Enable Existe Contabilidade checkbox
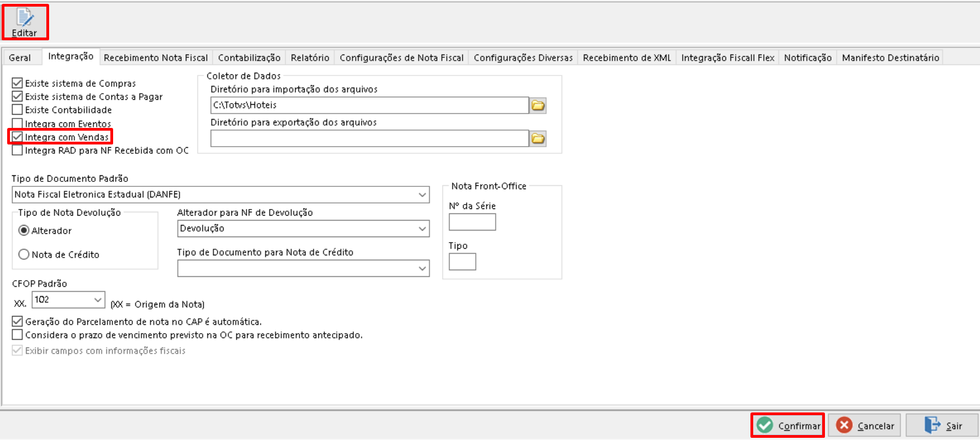The height and width of the screenshot is (440, 980). coord(18,110)
